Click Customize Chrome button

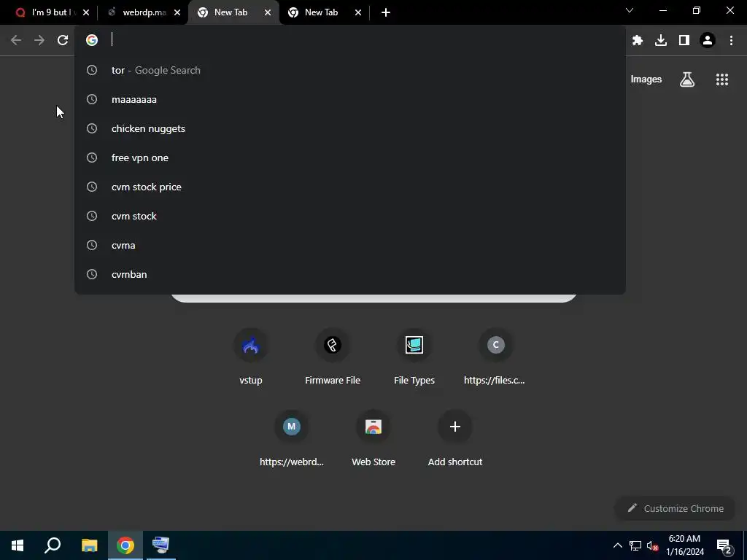point(675,508)
